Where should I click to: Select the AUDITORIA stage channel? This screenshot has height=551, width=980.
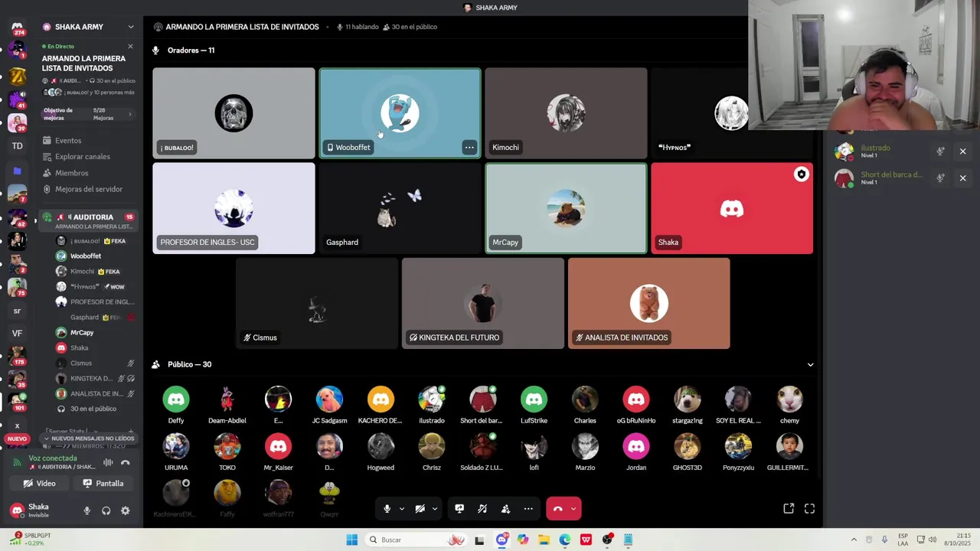[x=88, y=221]
